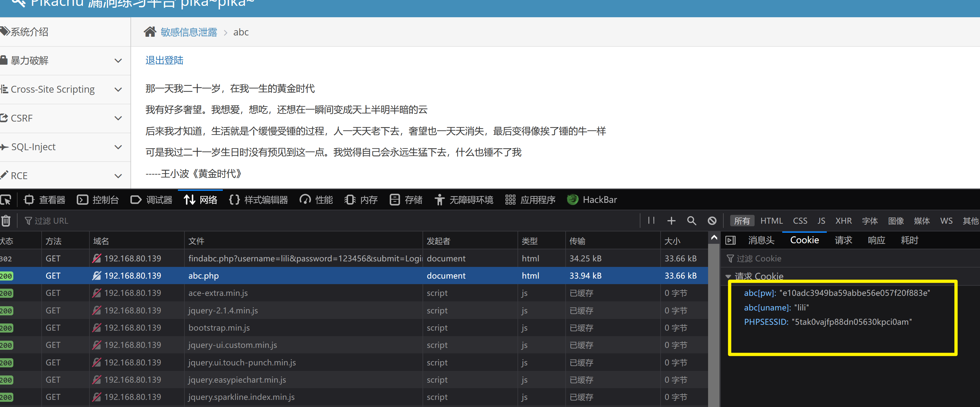Open the 应用程序 application tab
The image size is (980, 407).
pos(530,200)
